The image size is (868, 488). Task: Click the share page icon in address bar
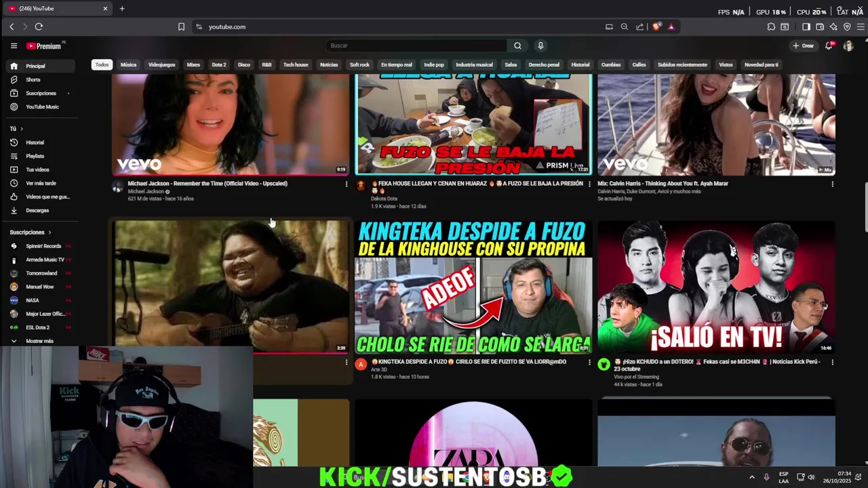[639, 26]
